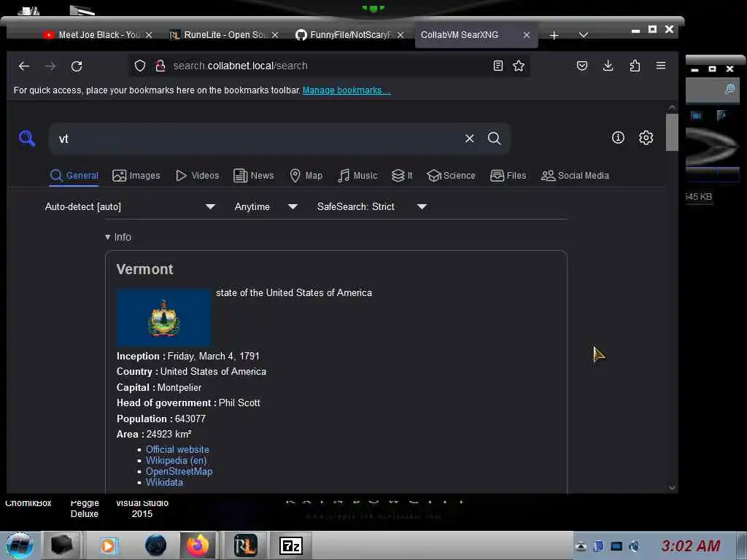
Task: Toggle reader view icon in address bar
Action: point(498,66)
